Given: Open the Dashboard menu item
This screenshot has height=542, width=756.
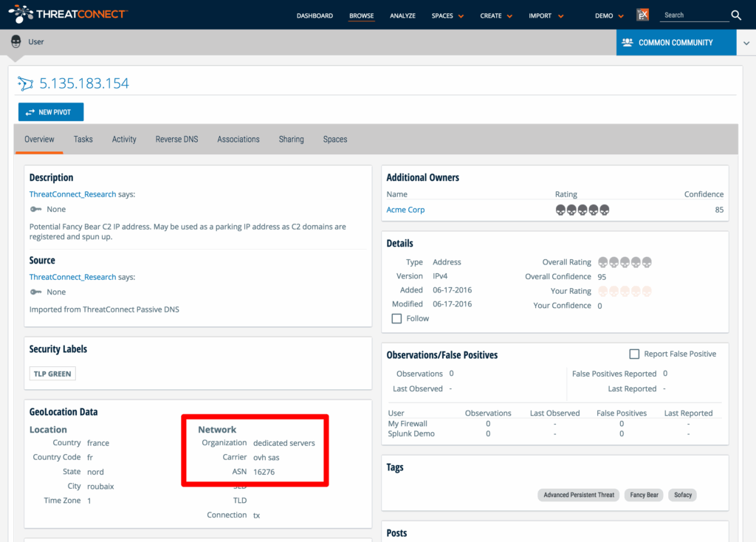Looking at the screenshot, I should [315, 16].
